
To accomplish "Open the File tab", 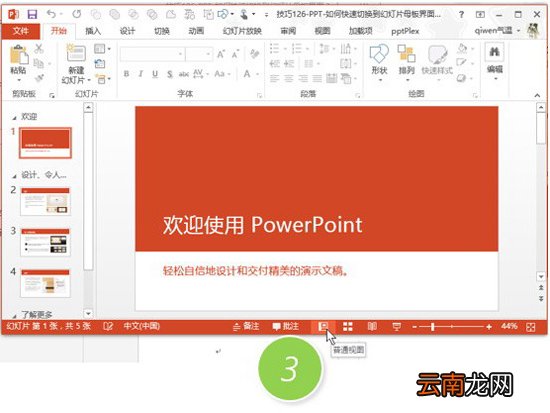I will pos(21,31).
